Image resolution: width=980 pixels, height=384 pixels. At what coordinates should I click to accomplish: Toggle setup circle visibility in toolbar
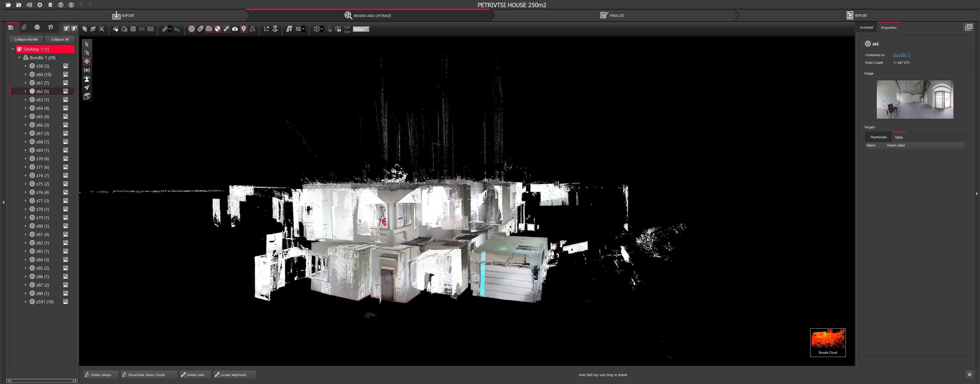[x=192, y=29]
